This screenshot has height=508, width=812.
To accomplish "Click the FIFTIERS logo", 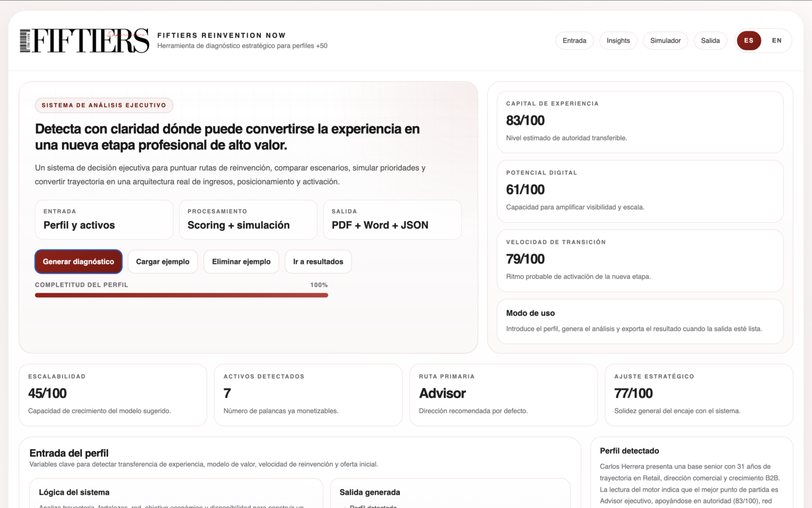I will pyautogui.click(x=84, y=41).
